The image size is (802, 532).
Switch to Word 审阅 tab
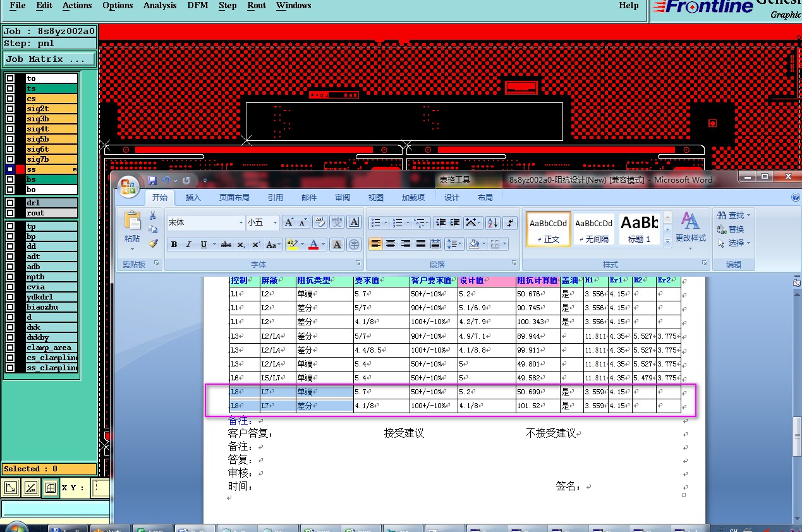[343, 198]
